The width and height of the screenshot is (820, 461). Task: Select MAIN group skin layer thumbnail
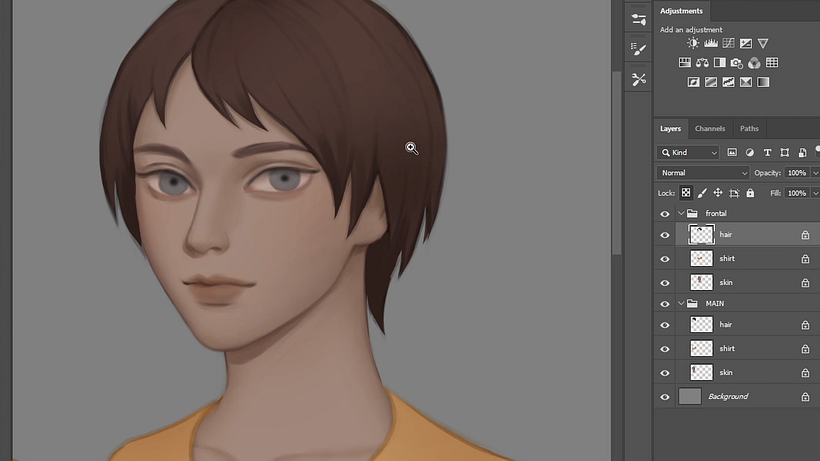pos(701,373)
